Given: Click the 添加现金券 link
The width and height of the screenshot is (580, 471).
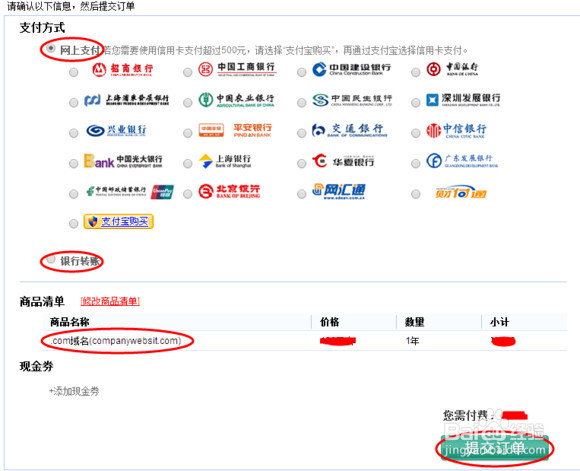Looking at the screenshot, I should (74, 391).
